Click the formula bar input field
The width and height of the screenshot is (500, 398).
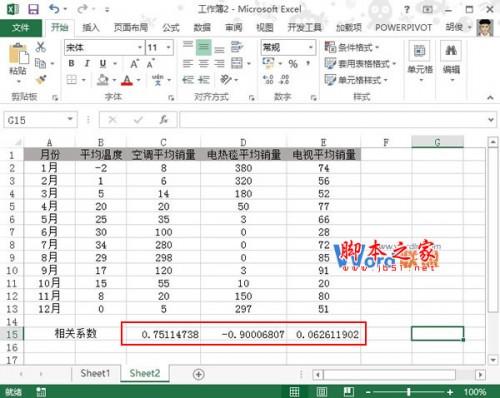tap(333, 120)
